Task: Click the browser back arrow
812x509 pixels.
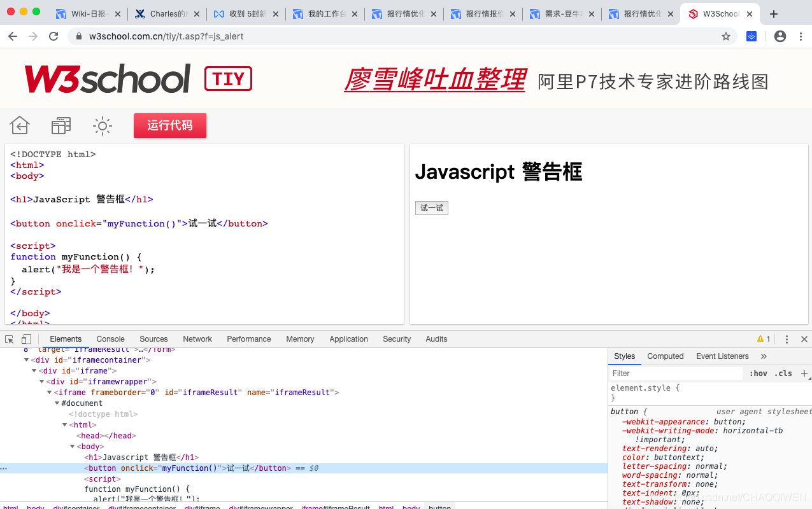Action: point(13,36)
